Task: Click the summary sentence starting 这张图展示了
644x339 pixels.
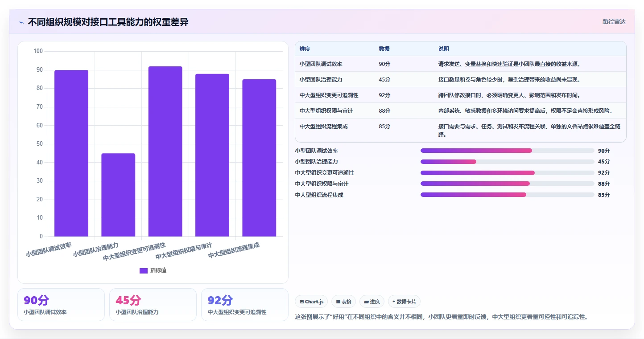Action: click(x=442, y=317)
